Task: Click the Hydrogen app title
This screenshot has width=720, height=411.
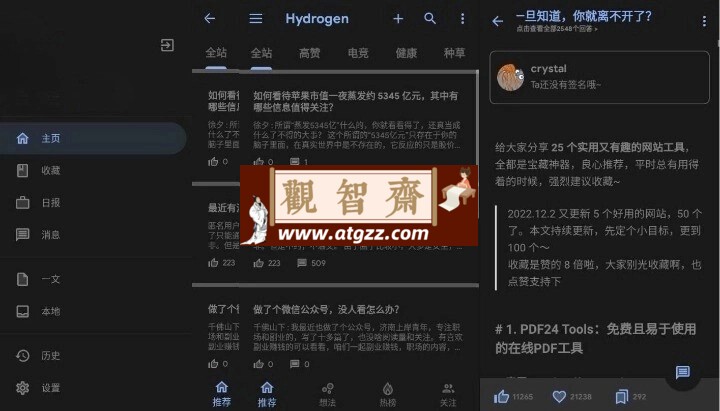Action: coord(317,19)
